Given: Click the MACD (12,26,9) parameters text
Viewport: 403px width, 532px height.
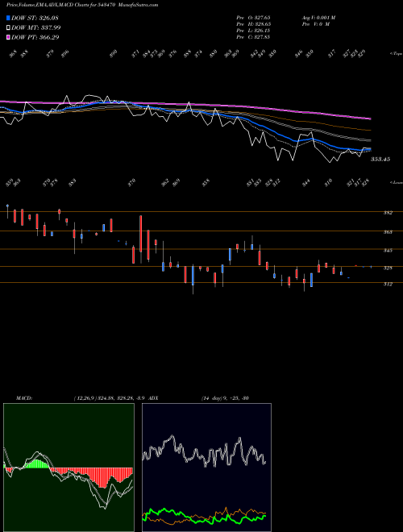Looking at the screenshot, I should (x=110, y=398).
